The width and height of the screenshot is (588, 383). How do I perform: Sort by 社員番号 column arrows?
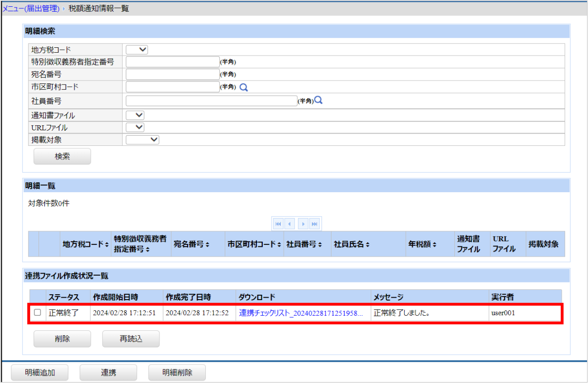tap(320, 244)
